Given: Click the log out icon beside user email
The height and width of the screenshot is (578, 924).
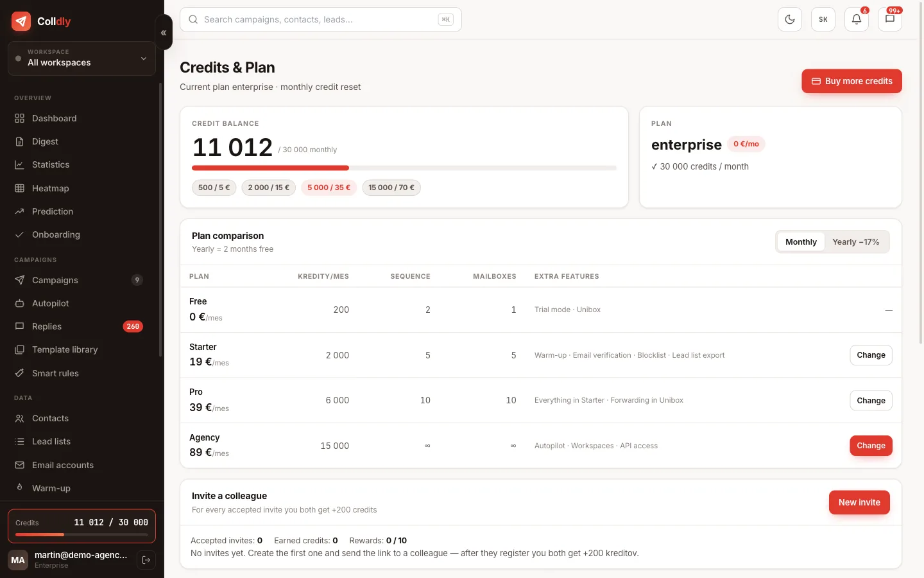Looking at the screenshot, I should coord(146,560).
